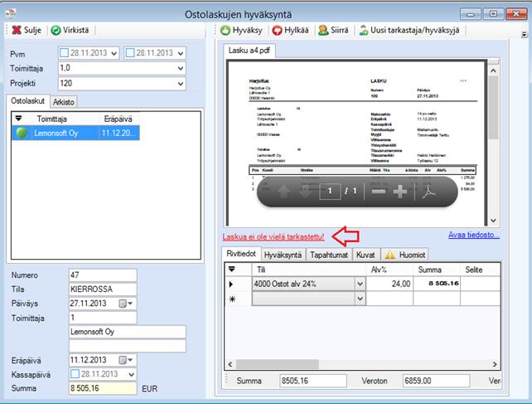Screen dimensions: 532x404
Task: Zoom in PDF with plus icon
Action: pos(399,191)
